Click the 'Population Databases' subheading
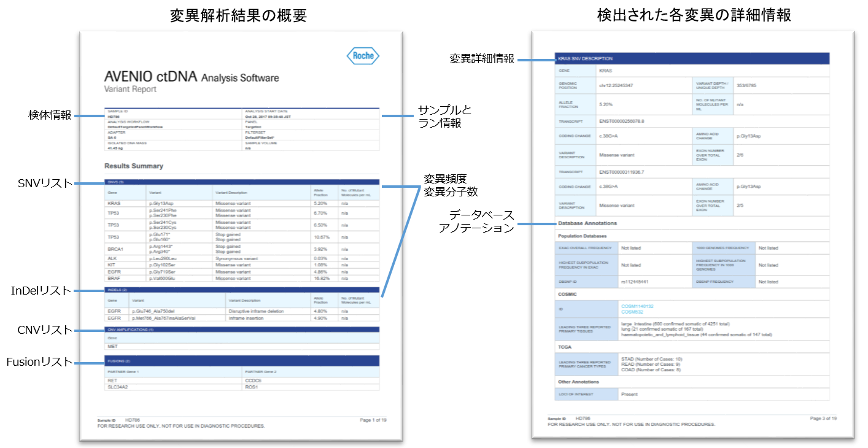The width and height of the screenshot is (868, 448). tap(582, 236)
